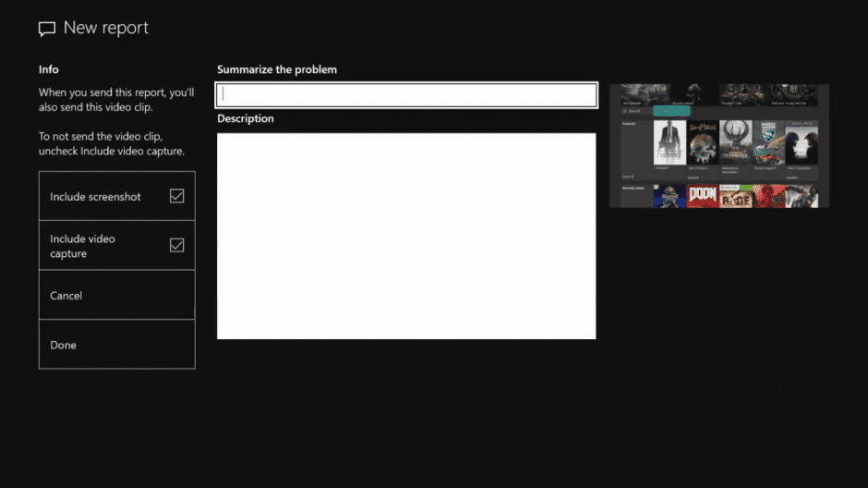Click the RAGE game tile in preview
Screen dimensions: 868x488
(x=736, y=196)
